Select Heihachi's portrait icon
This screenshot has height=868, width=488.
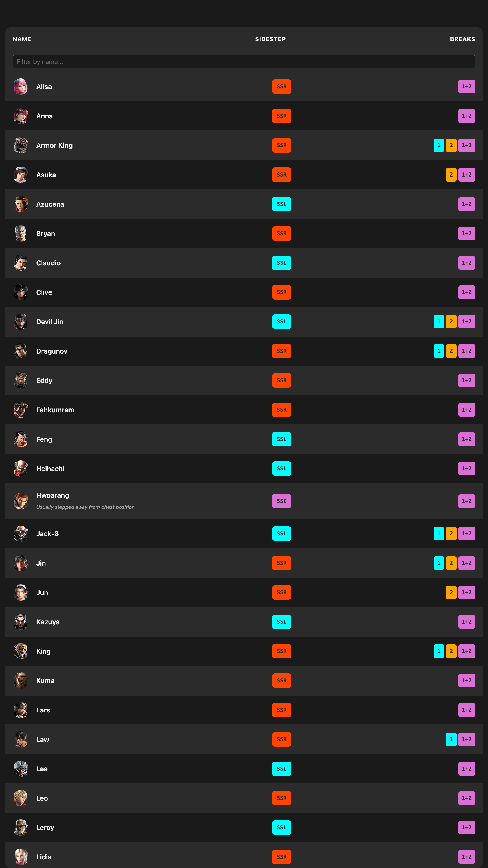point(21,469)
